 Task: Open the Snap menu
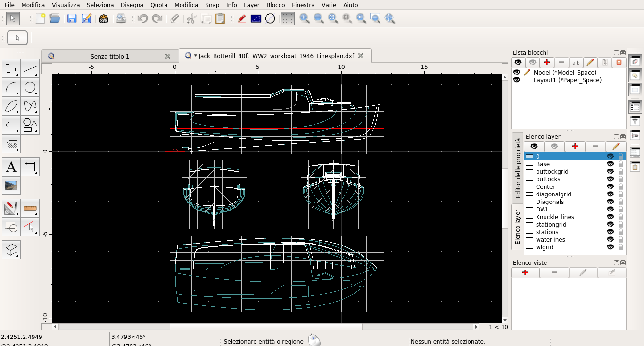click(212, 5)
